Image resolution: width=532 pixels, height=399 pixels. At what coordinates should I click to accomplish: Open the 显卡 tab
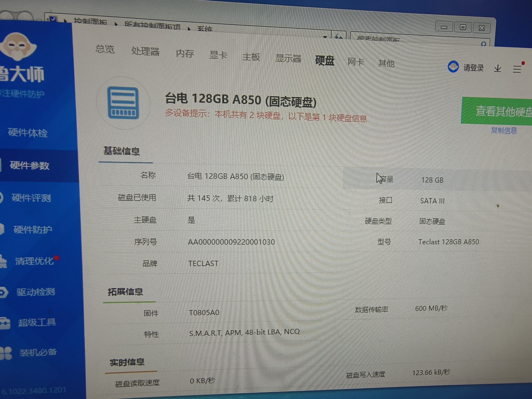tap(218, 55)
